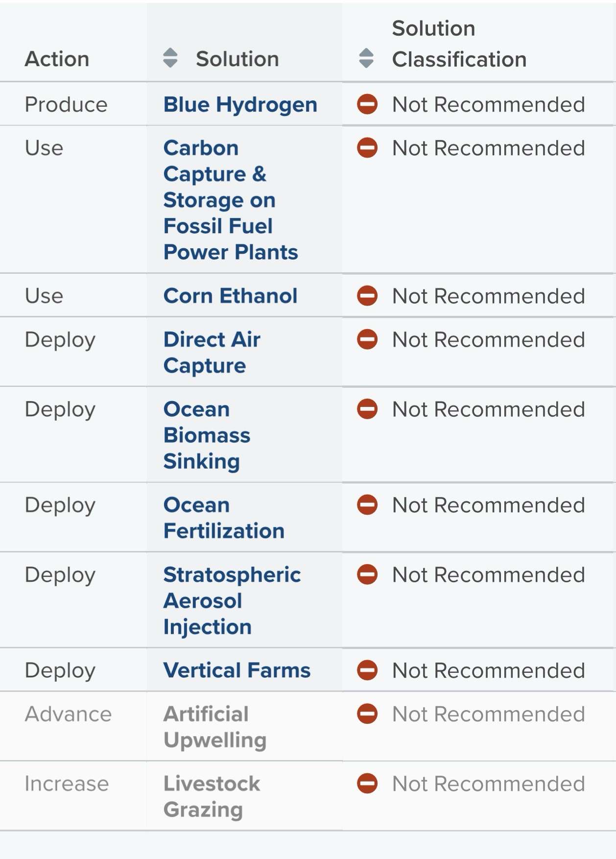The height and width of the screenshot is (859, 616).
Task: Sort table by Solution column arrows
Action: pyautogui.click(x=170, y=58)
